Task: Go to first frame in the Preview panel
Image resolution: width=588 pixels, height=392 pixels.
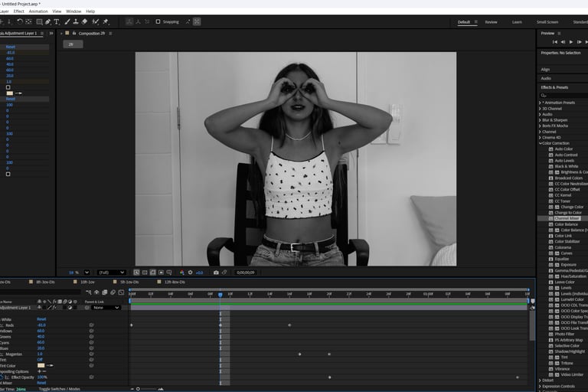Action: tap(554, 42)
